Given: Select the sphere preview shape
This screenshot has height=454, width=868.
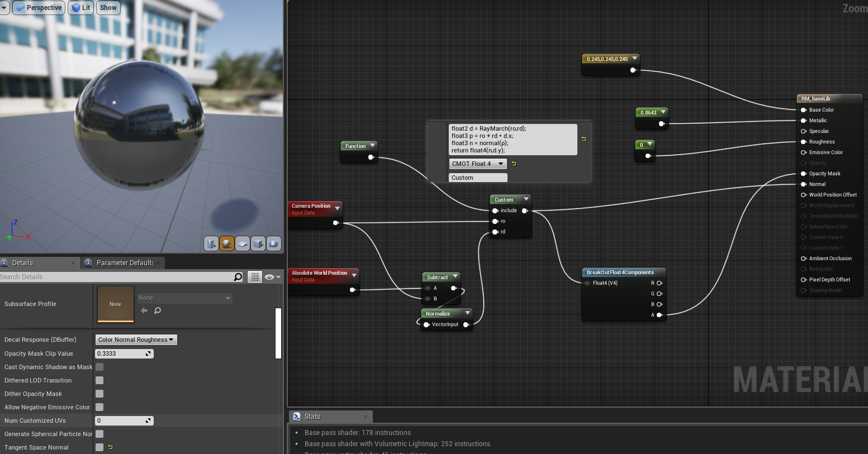Looking at the screenshot, I should [x=226, y=243].
